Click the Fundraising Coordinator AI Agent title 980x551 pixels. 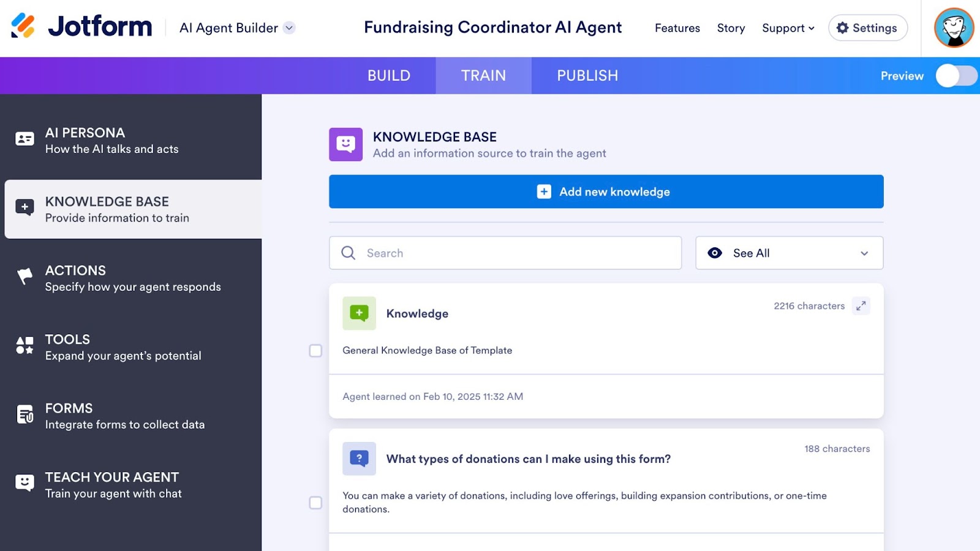pos(493,28)
